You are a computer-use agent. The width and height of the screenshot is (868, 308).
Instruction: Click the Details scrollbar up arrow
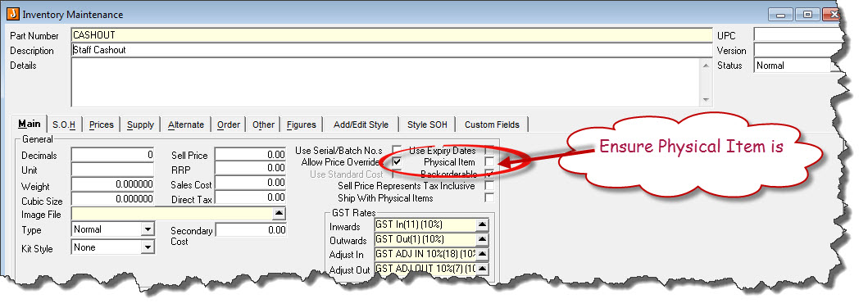point(706,65)
